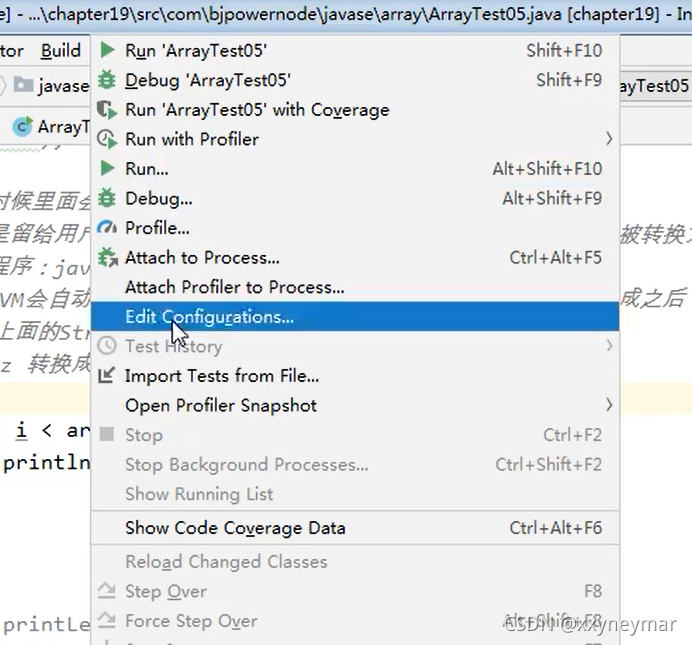The width and height of the screenshot is (692, 645).
Task: Expand the Test History submenu arrow
Action: (609, 346)
